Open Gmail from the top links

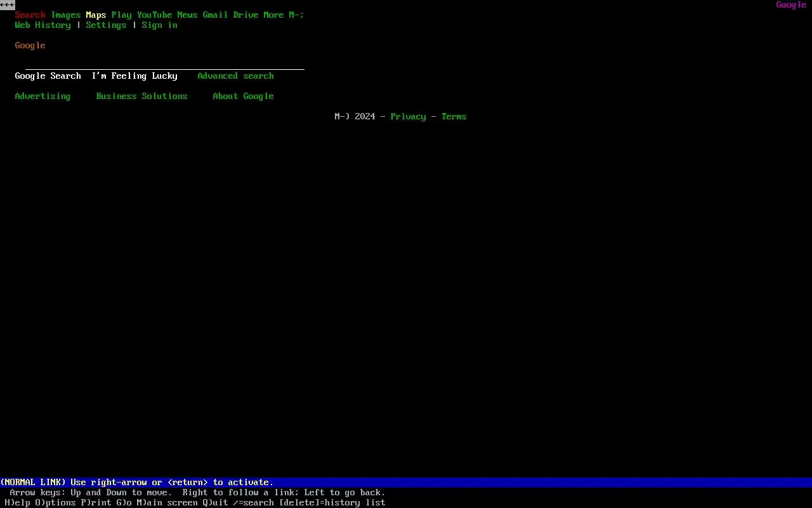pos(216,15)
